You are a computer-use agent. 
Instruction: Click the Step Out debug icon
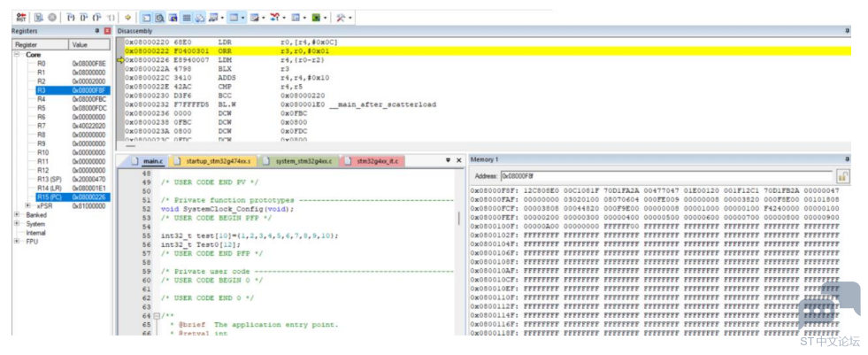tap(96, 18)
